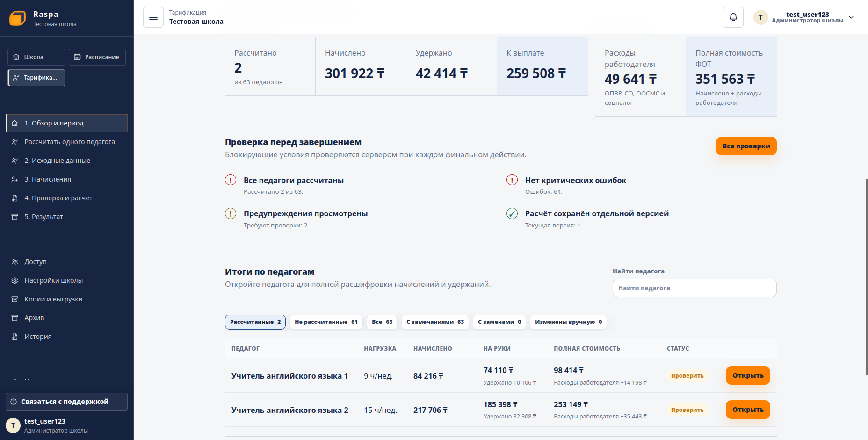Open the hamburger menu icon

tap(153, 17)
